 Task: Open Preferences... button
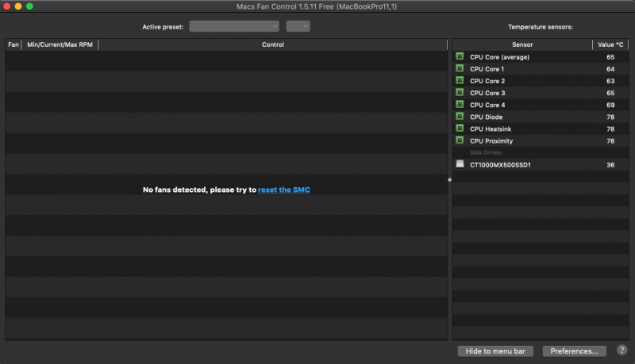click(x=574, y=351)
